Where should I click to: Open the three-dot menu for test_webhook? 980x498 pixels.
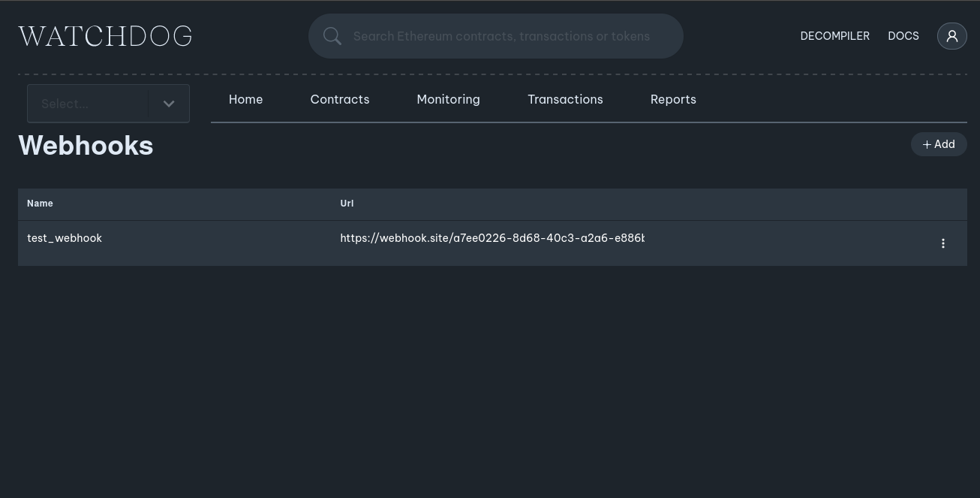[x=943, y=243]
